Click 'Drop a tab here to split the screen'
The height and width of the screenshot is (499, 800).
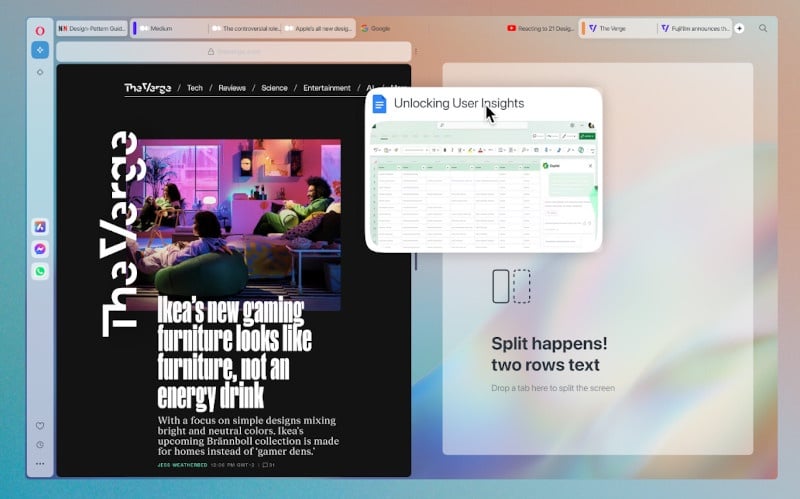tap(553, 388)
